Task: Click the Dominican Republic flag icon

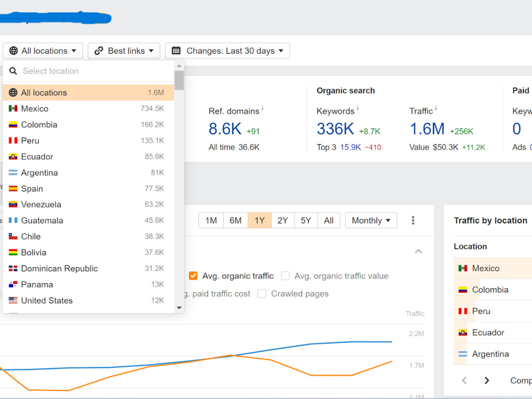Action: (13, 268)
